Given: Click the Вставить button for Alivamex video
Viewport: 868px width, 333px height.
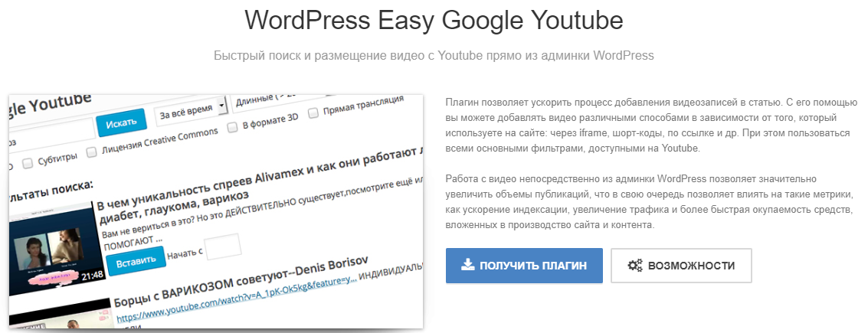Looking at the screenshot, I should click(x=136, y=260).
